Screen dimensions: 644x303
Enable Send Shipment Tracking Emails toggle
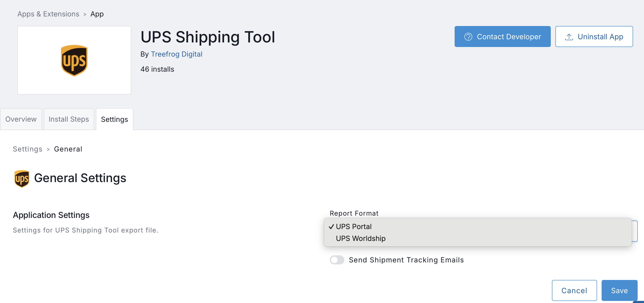pos(337,260)
